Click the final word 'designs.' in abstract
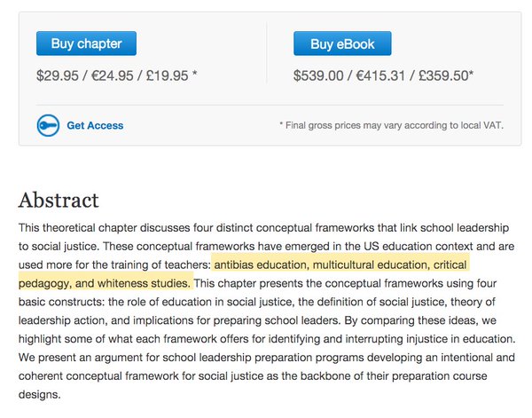Viewport: 532px width, 418px height. (39, 395)
